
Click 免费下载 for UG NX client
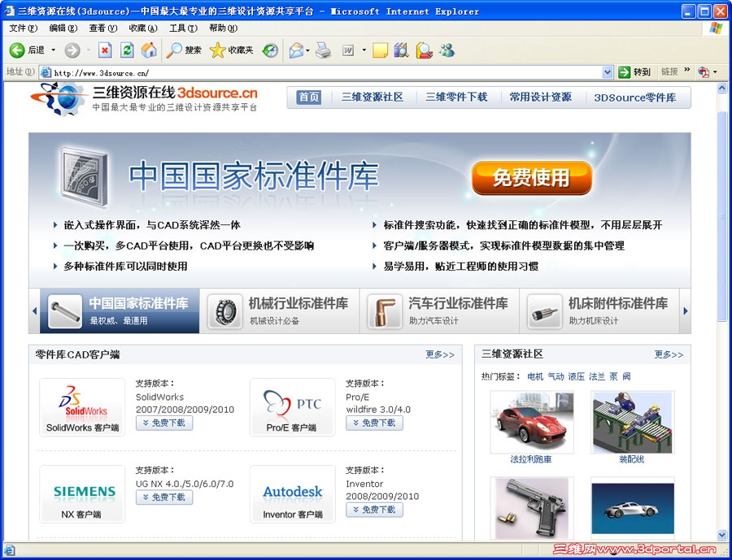click(164, 497)
